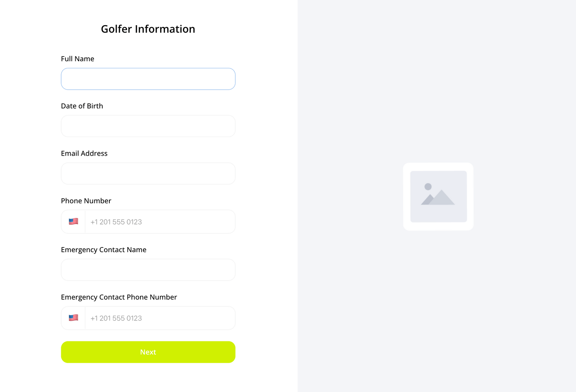Click the circle in the placeholder image icon
The width and height of the screenshot is (576, 392).
[428, 186]
